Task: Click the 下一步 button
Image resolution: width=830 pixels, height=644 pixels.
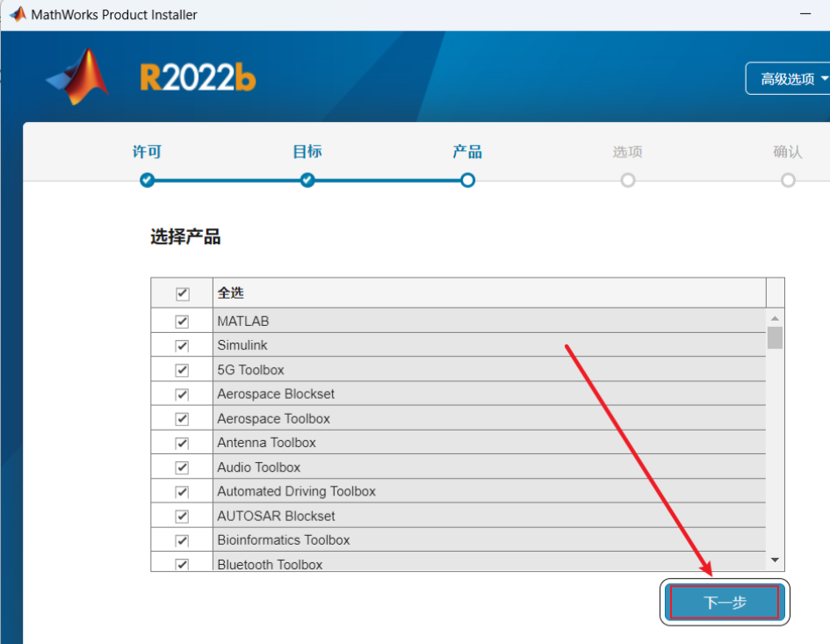Action: (x=723, y=602)
